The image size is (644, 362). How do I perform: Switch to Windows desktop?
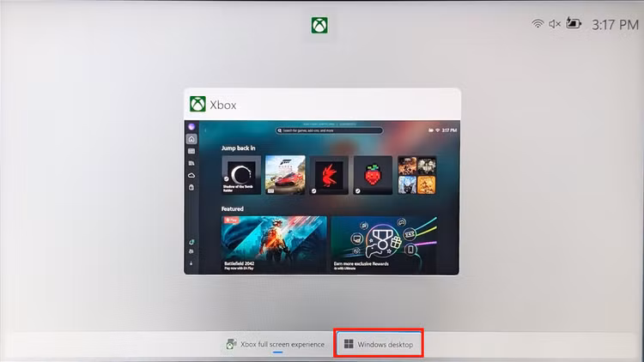coord(379,344)
